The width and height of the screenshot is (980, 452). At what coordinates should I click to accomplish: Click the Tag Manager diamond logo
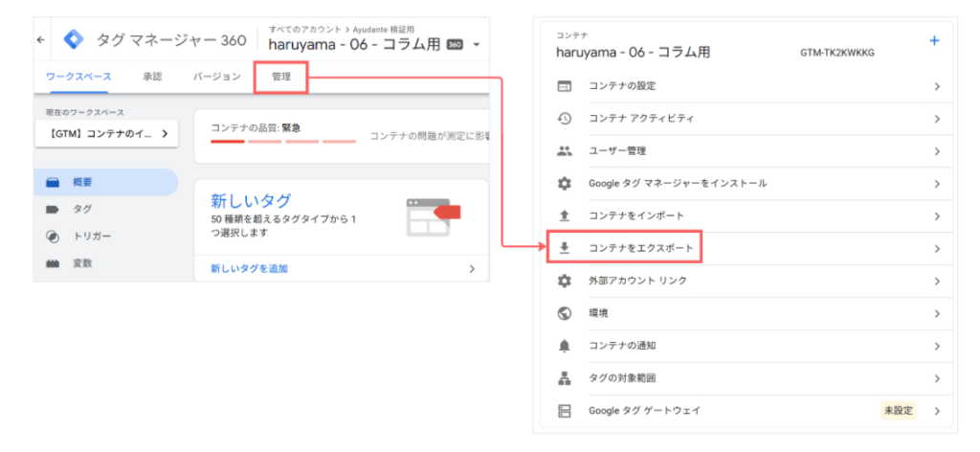(74, 39)
